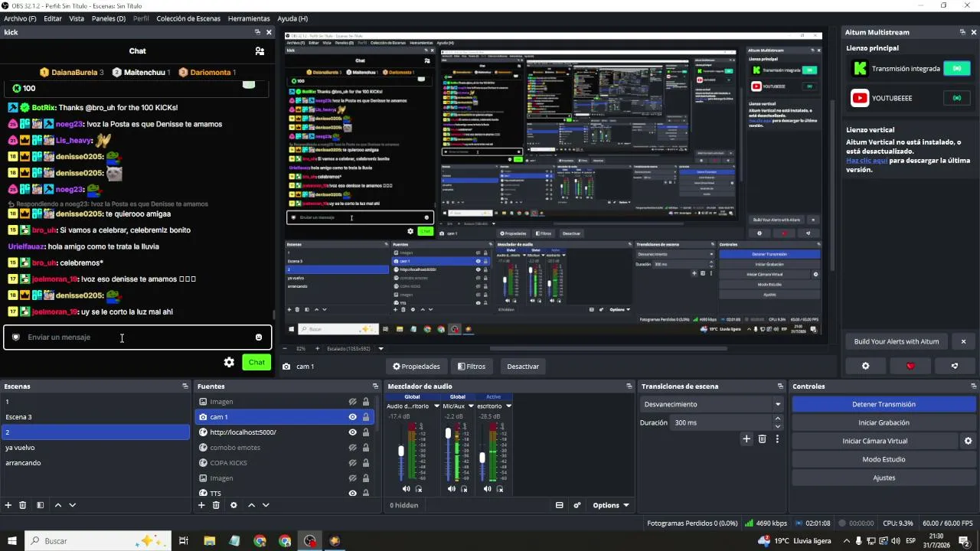This screenshot has width=980, height=551.
Task: Mute the Mic/Aux channel
Action: click(x=452, y=489)
